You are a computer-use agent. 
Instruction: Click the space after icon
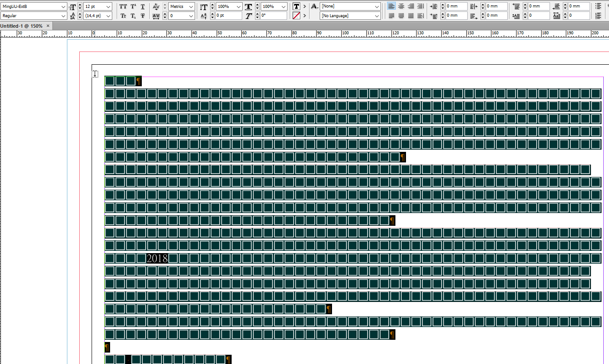557,7
